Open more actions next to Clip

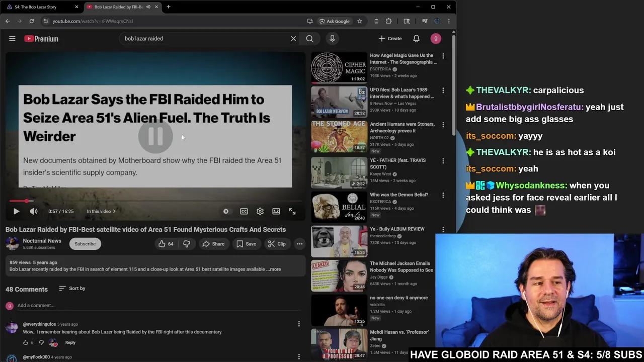[x=299, y=244]
